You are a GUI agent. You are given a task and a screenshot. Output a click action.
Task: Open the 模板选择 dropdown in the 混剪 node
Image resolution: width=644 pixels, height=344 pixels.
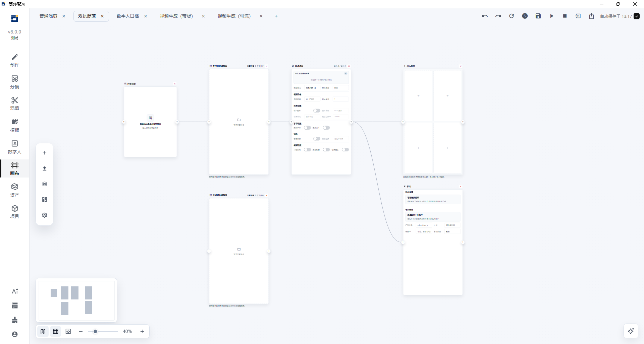(x=341, y=139)
